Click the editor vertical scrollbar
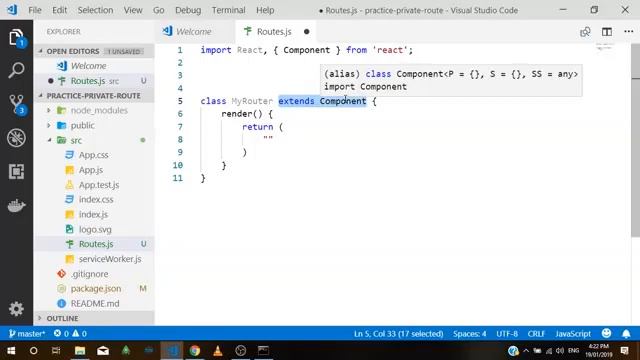The width and height of the screenshot is (640, 360). click(x=636, y=139)
